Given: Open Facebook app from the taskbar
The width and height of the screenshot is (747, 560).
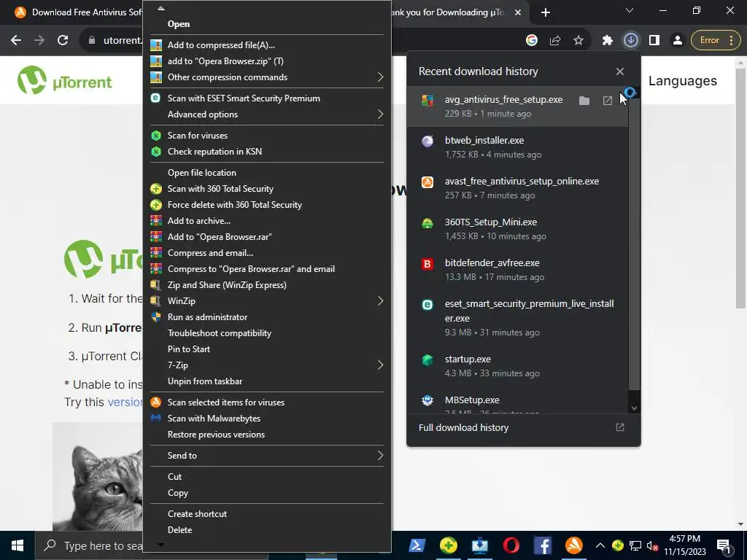Looking at the screenshot, I should (543, 545).
